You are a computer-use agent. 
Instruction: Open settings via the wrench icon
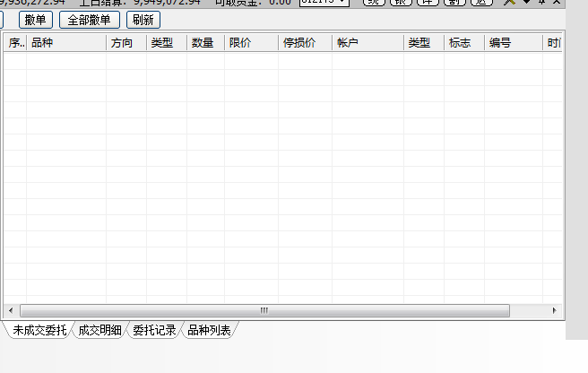point(509,3)
